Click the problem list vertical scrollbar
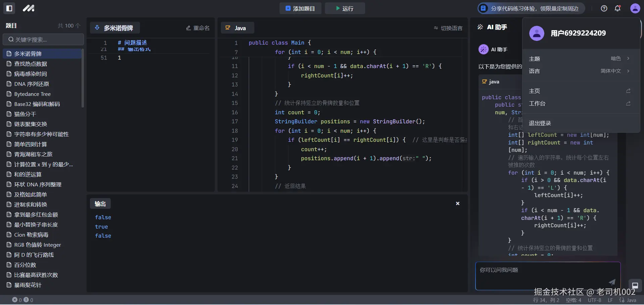This screenshot has width=644, height=305. click(83, 78)
